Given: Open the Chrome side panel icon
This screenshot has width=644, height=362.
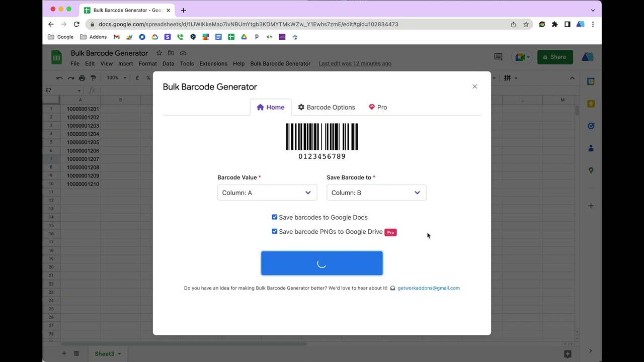Looking at the screenshot, I should point(567,24).
